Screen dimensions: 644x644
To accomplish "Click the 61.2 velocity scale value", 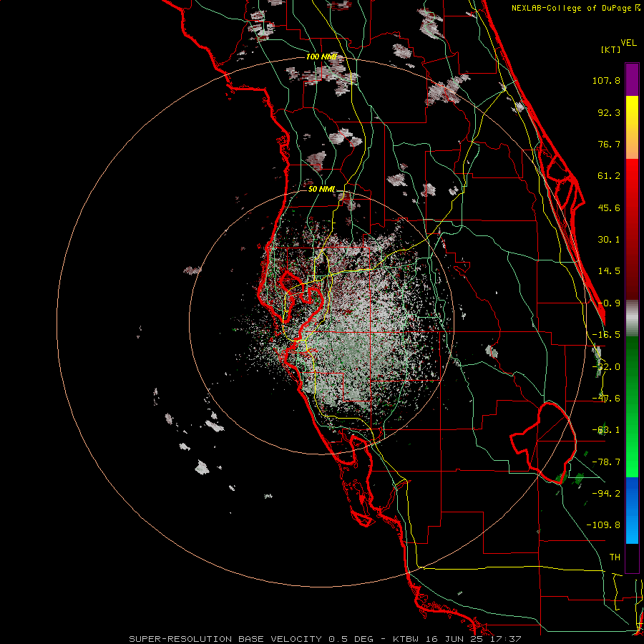I will click(x=609, y=176).
